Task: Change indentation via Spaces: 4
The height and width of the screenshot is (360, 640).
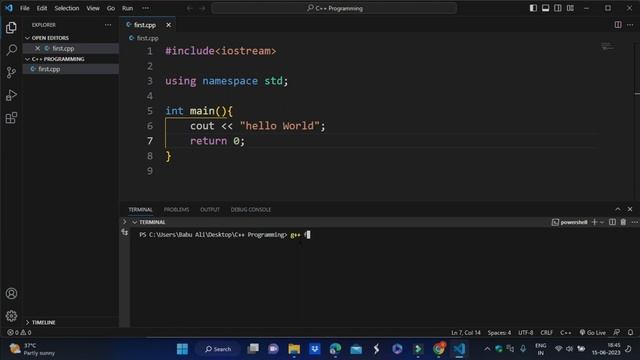Action: [499, 333]
